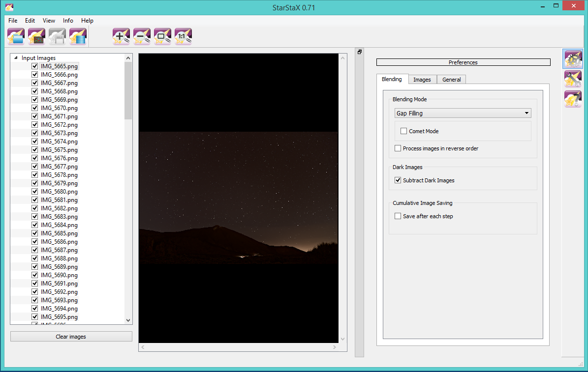Screen dimensions: 588x372
Task: Open the Info menu
Action: tap(68, 21)
